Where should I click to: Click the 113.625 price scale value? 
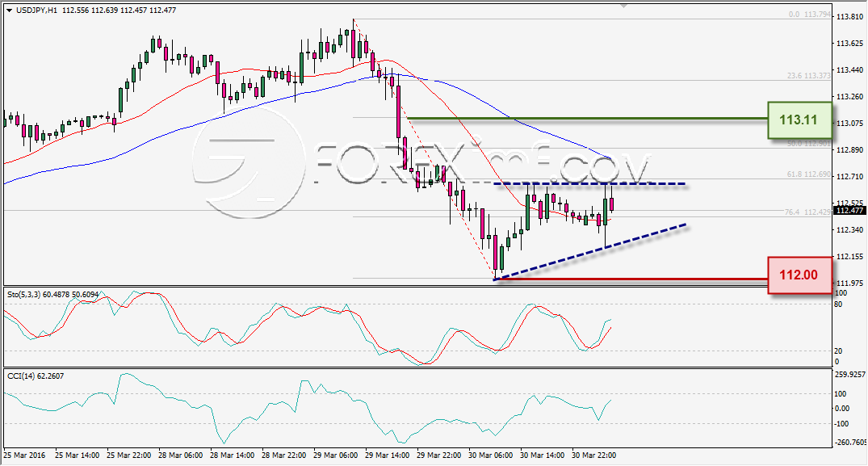849,43
